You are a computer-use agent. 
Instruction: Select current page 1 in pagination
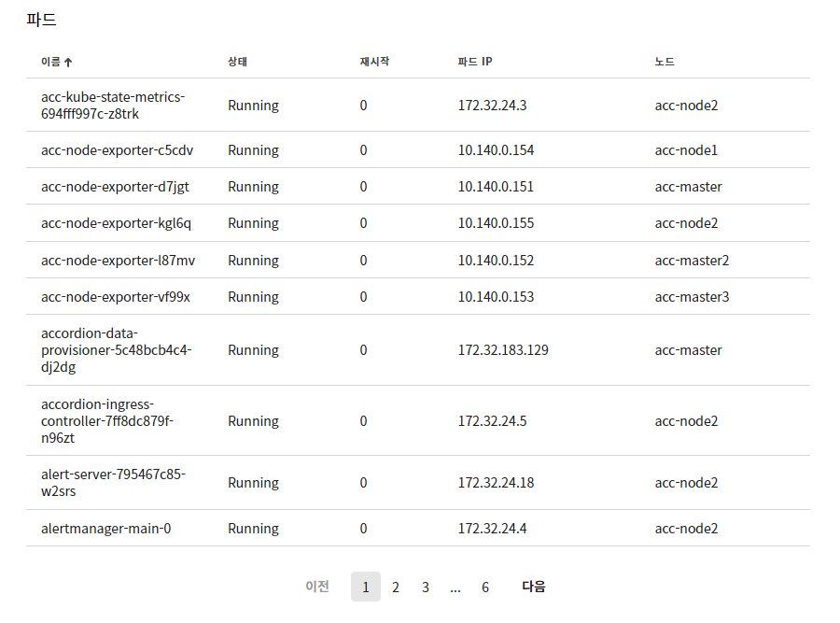(366, 588)
